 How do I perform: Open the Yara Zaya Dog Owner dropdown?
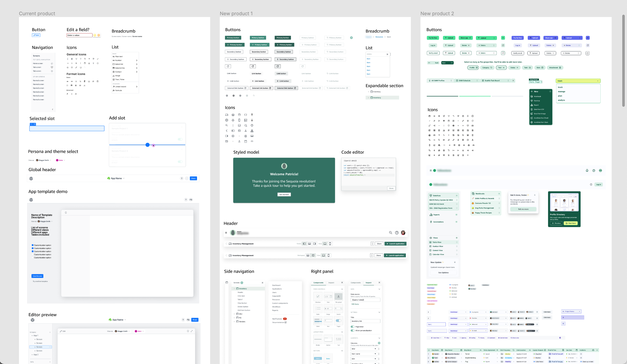point(535,82)
